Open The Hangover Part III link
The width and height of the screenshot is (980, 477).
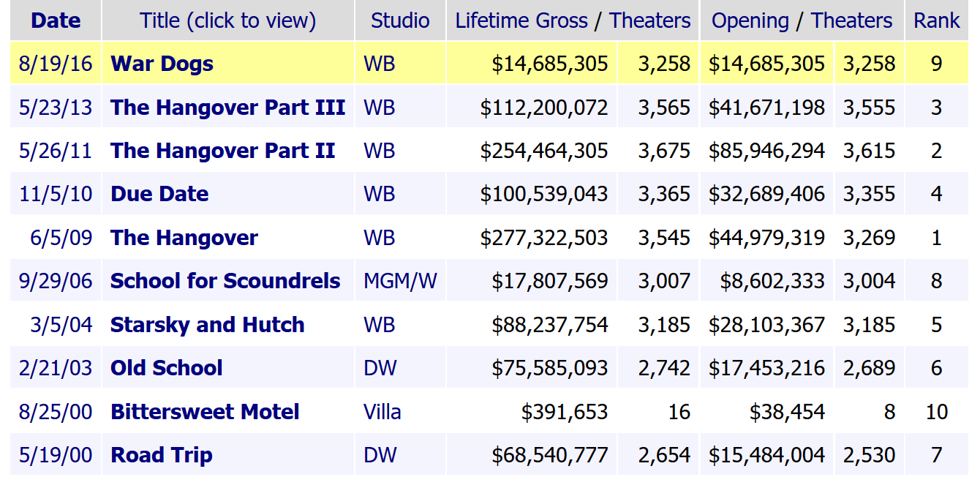pyautogui.click(x=227, y=108)
